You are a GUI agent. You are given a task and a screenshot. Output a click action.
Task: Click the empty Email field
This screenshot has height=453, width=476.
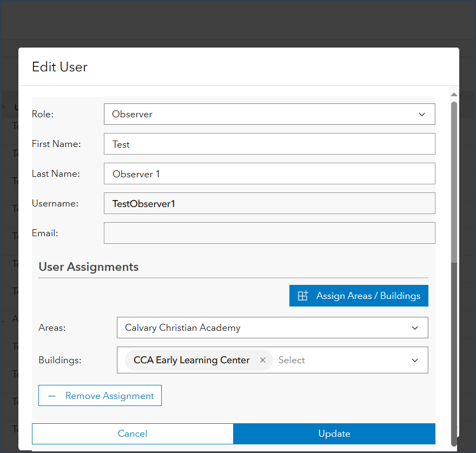coord(269,233)
